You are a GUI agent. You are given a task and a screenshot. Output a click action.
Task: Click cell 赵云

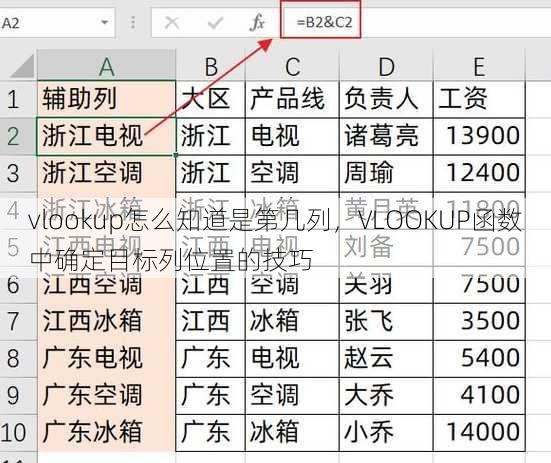click(386, 359)
